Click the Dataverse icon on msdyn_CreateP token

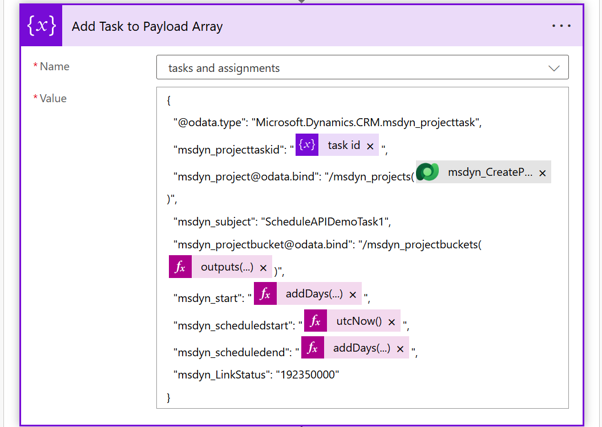(427, 172)
